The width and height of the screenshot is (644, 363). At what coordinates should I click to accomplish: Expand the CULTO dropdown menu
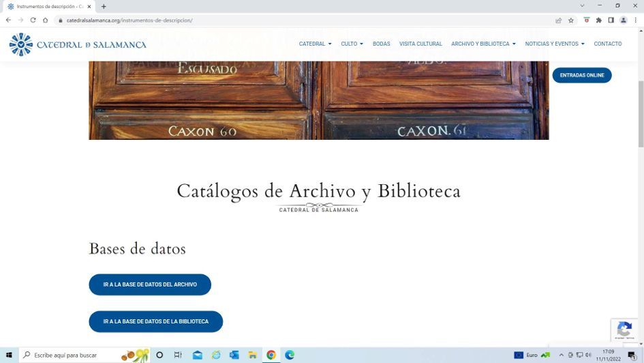coord(352,44)
